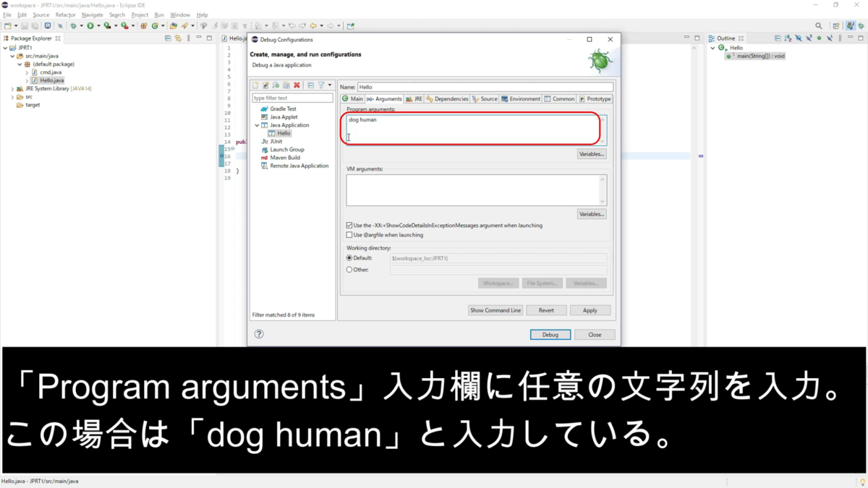Click the Debug button

tap(550, 335)
